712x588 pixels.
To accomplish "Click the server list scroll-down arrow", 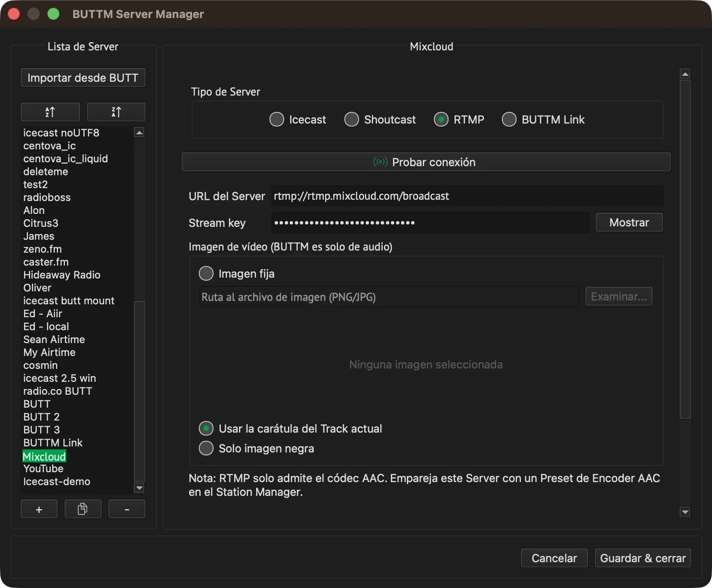I will [x=139, y=488].
